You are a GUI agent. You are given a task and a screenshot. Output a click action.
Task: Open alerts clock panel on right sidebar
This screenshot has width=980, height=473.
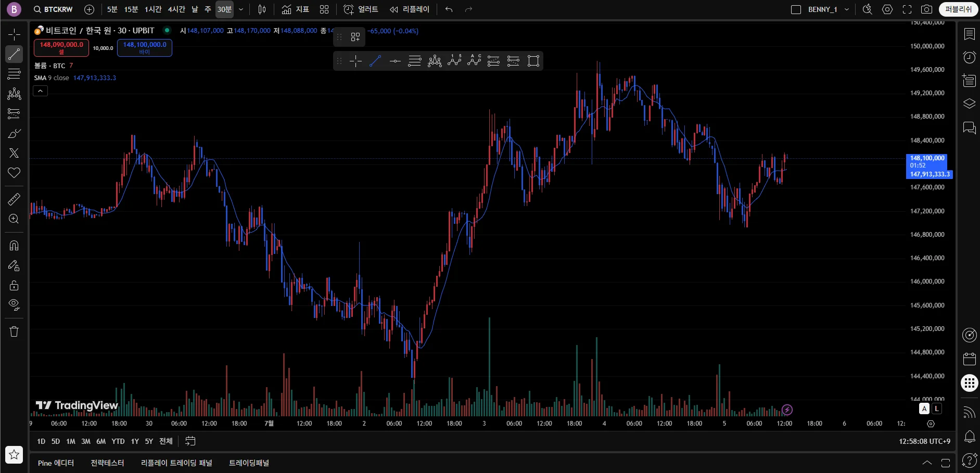969,57
